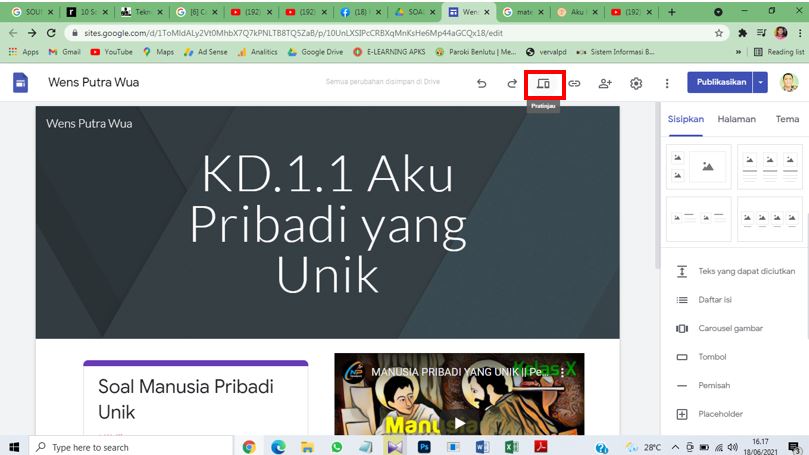Expand the Publikasikan dropdown arrow
The width and height of the screenshot is (809, 455).
(762, 83)
